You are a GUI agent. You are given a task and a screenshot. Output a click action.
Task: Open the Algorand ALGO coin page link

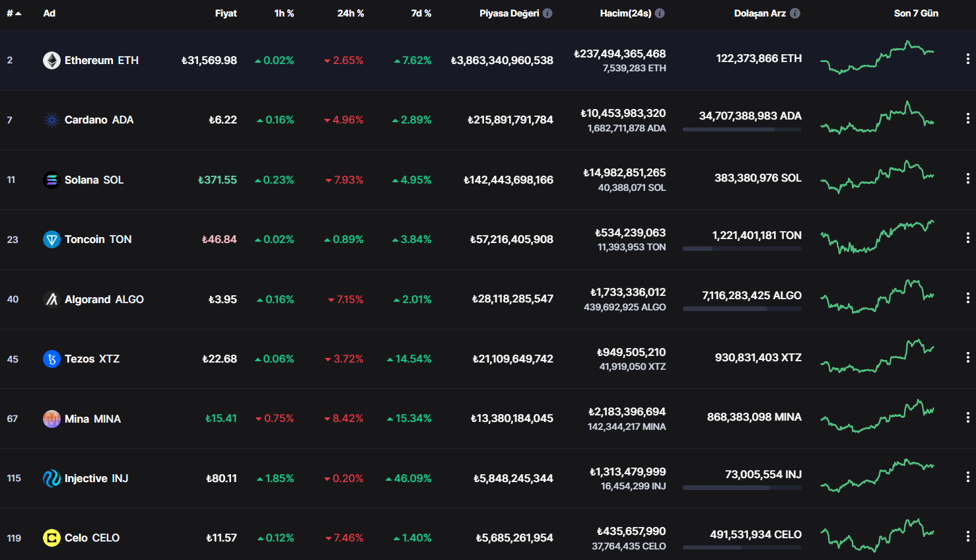(x=93, y=299)
